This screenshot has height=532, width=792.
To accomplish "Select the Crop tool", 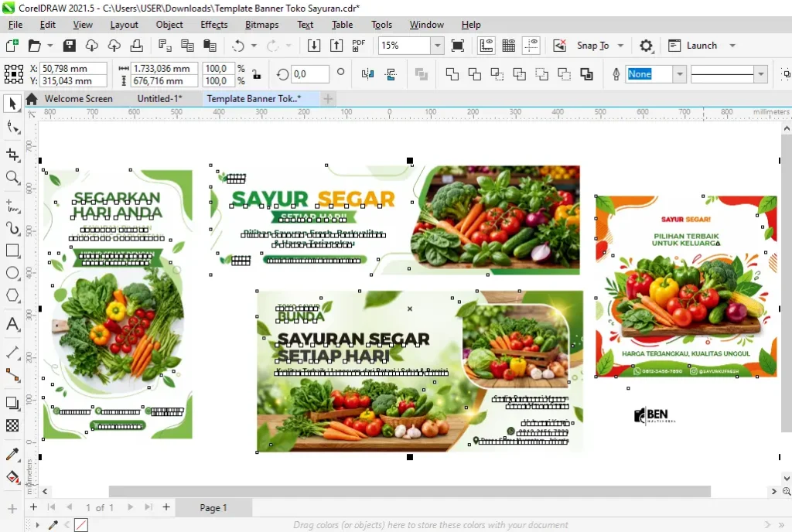I will point(12,155).
